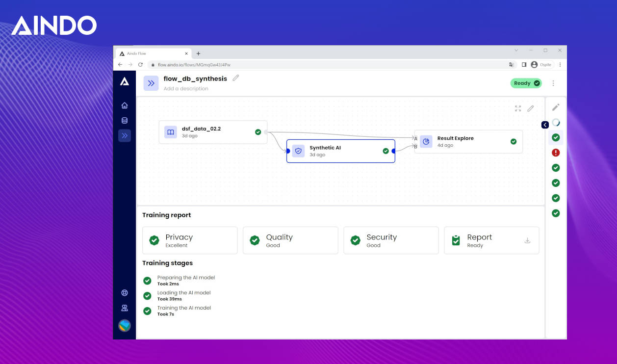617x364 pixels.
Task: Open the help lifebuoy icon in sidebar
Action: [x=125, y=293]
